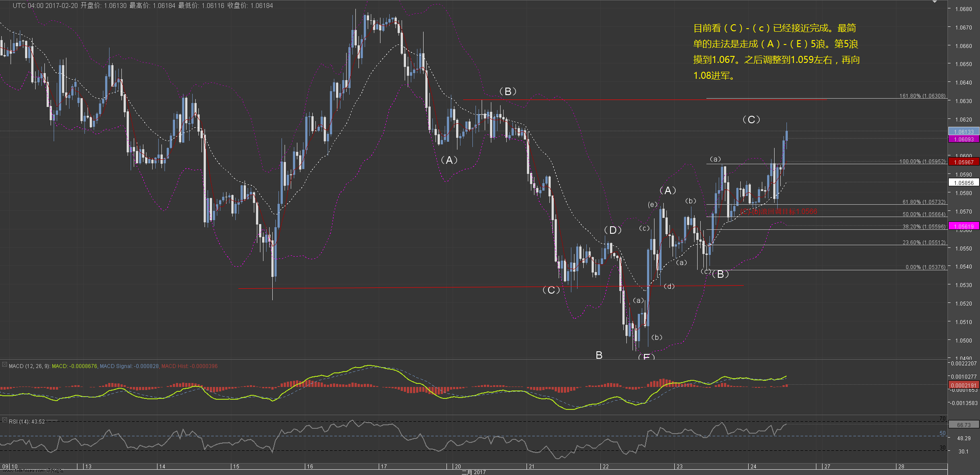Viewport: 980px width, 475px height.
Task: Select the 38.20% (1.05596) Fibonacci level
Action: tap(924, 227)
